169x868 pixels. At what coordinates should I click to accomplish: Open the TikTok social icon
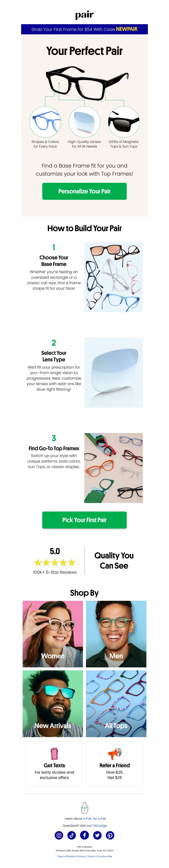(x=72, y=835)
